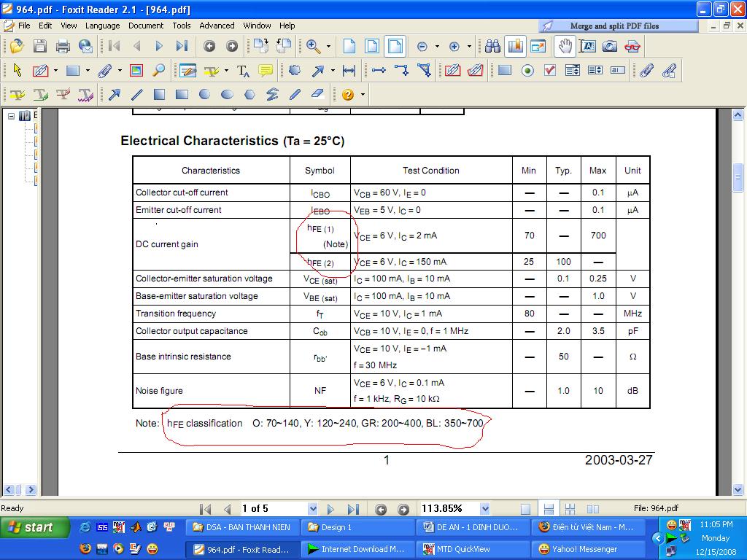Open the binoculars Search tool
Viewport: 747px width, 560px height.
pos(493,47)
